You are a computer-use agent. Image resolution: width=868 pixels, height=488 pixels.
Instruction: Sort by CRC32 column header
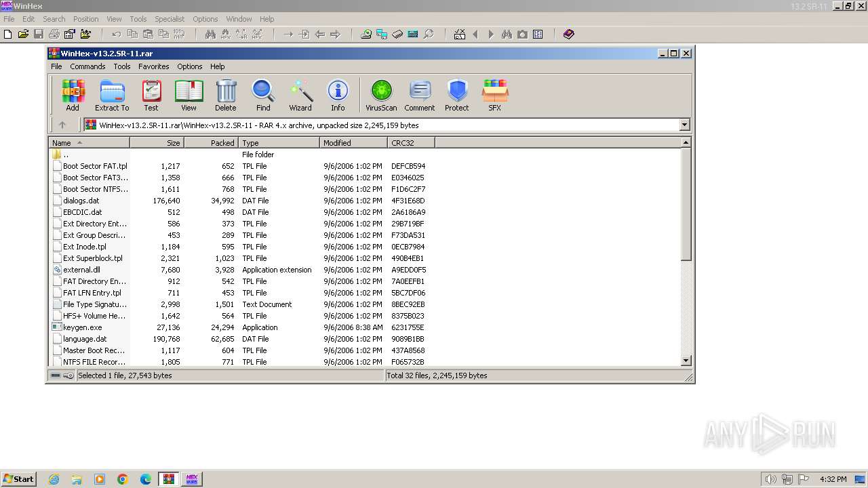pos(411,143)
